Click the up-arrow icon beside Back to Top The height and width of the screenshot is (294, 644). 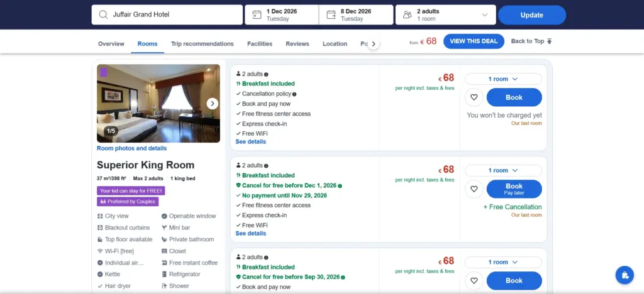click(550, 41)
